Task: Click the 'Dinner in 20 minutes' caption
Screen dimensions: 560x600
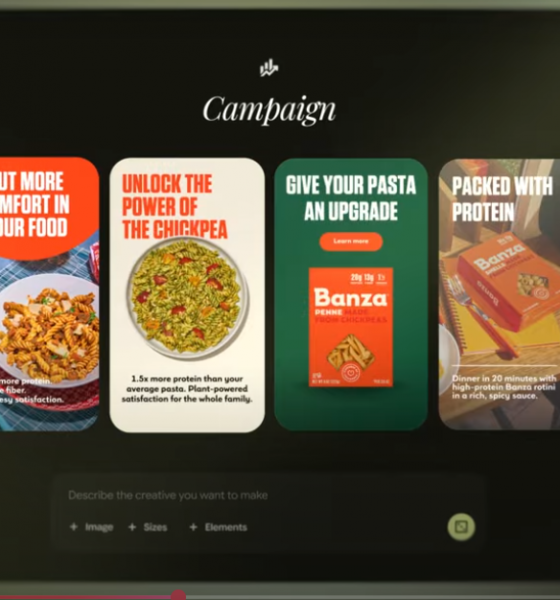Action: tap(504, 387)
